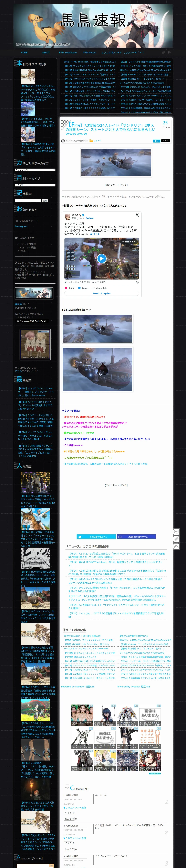This screenshot has width=186, height=868.
Task: Click the Copy link icon on the tweet
Action: (x=93, y=288)
